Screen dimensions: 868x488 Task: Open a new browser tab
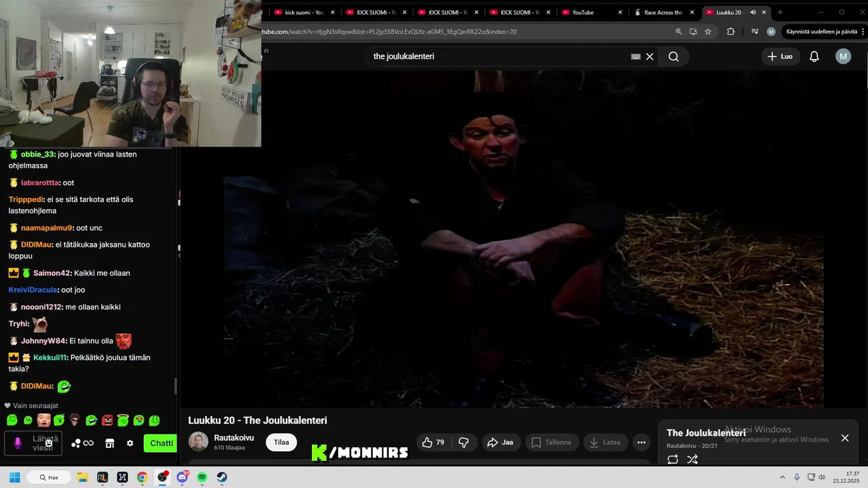(780, 12)
